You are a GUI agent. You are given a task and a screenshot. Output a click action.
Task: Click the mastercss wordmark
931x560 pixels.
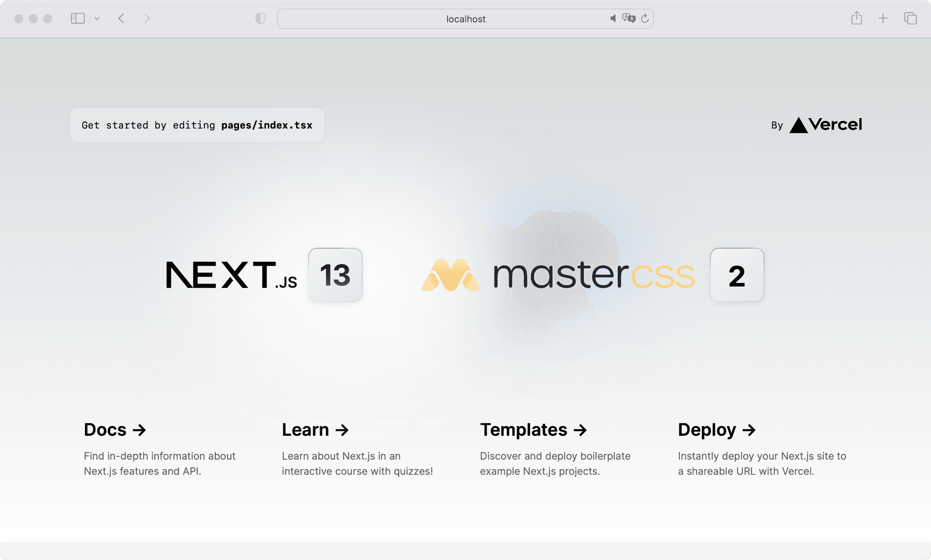click(594, 275)
